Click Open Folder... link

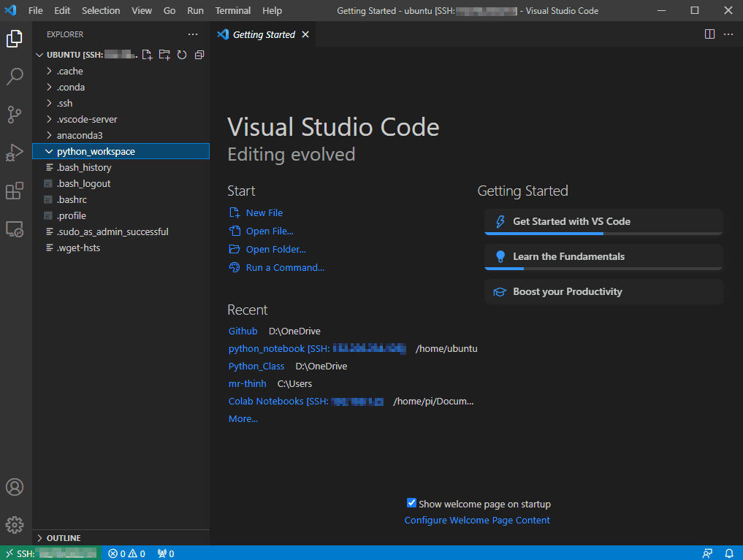267,250
